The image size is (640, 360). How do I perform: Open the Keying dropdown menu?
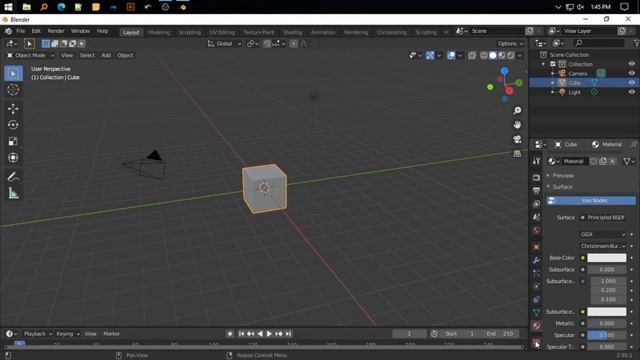(67, 334)
